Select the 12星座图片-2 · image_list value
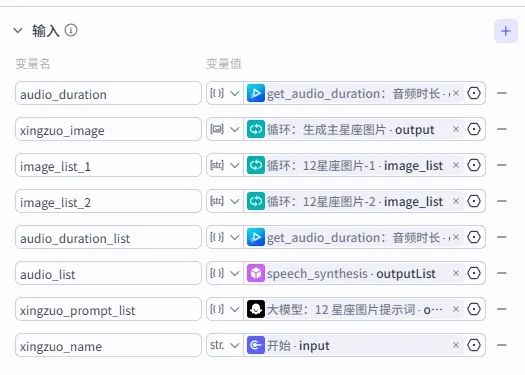The width and height of the screenshot is (525, 375). coord(355,202)
